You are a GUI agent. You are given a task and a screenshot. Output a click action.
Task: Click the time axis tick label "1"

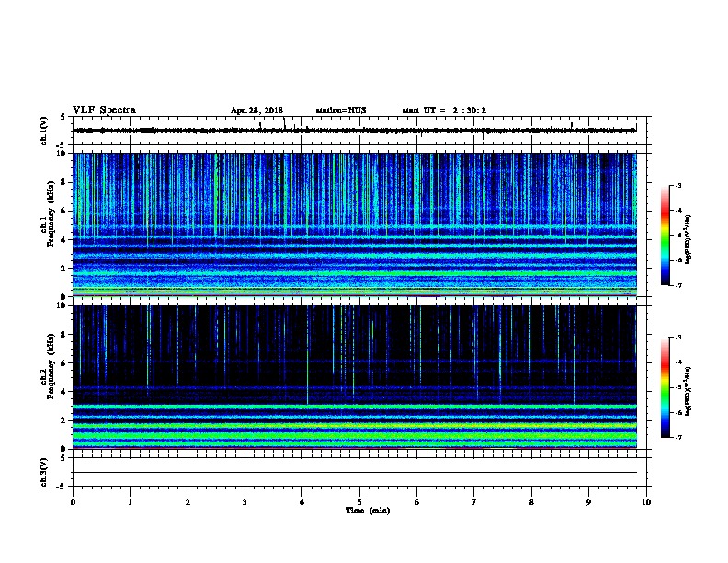[130, 502]
